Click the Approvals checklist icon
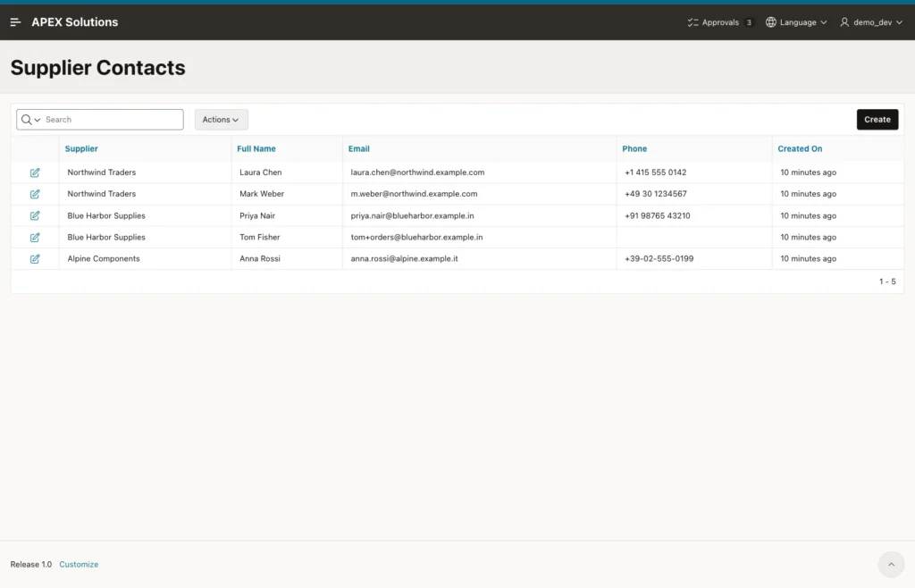 (x=693, y=22)
